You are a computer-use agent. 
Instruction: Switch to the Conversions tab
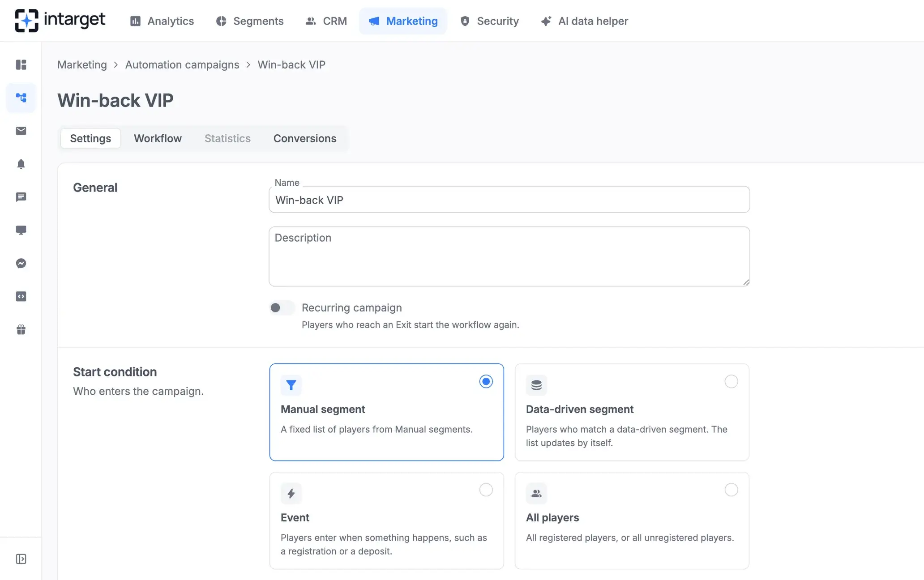pos(305,138)
